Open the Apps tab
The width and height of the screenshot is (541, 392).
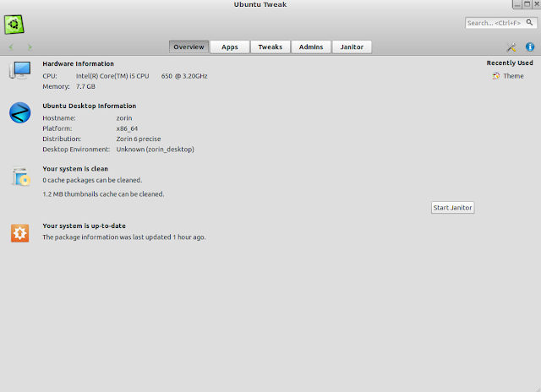coord(230,47)
